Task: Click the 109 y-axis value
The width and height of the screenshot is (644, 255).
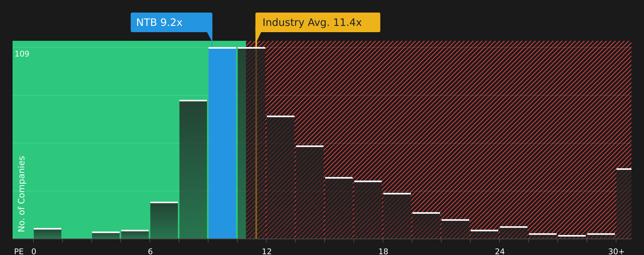Action: point(22,54)
